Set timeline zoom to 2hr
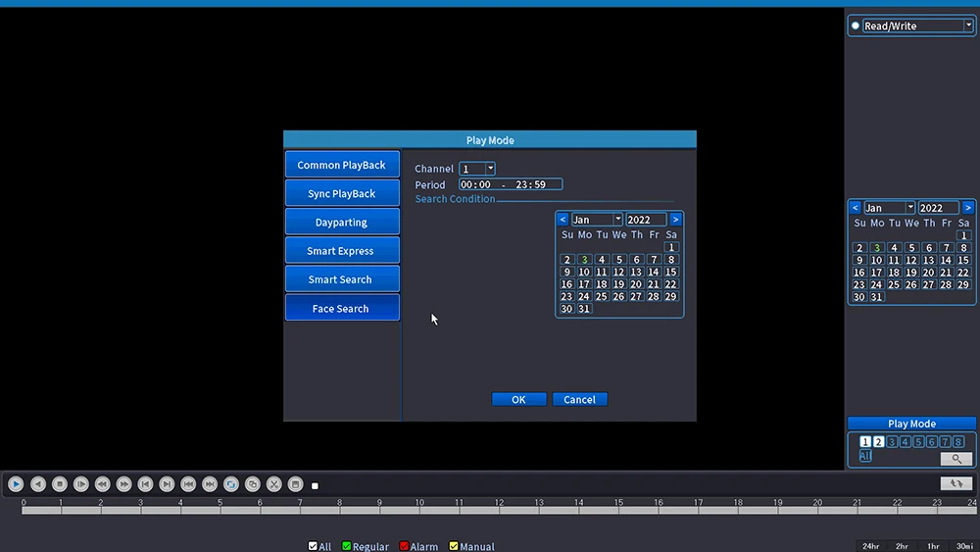 [x=902, y=546]
